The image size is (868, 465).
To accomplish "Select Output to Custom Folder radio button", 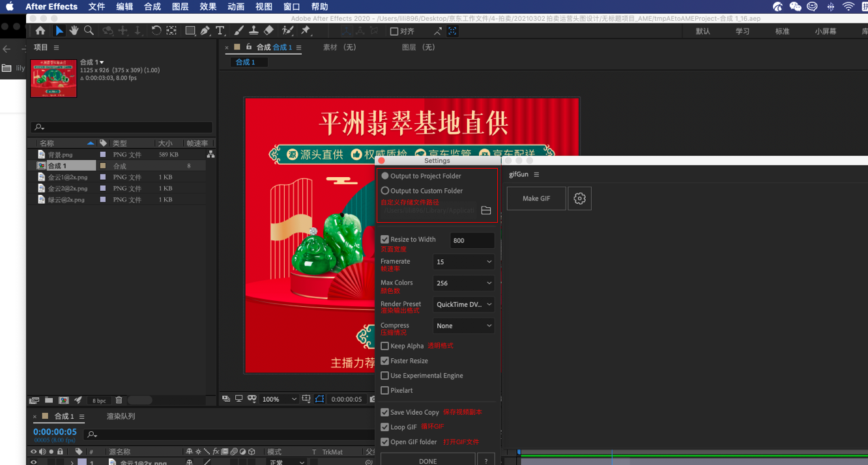I will point(385,190).
